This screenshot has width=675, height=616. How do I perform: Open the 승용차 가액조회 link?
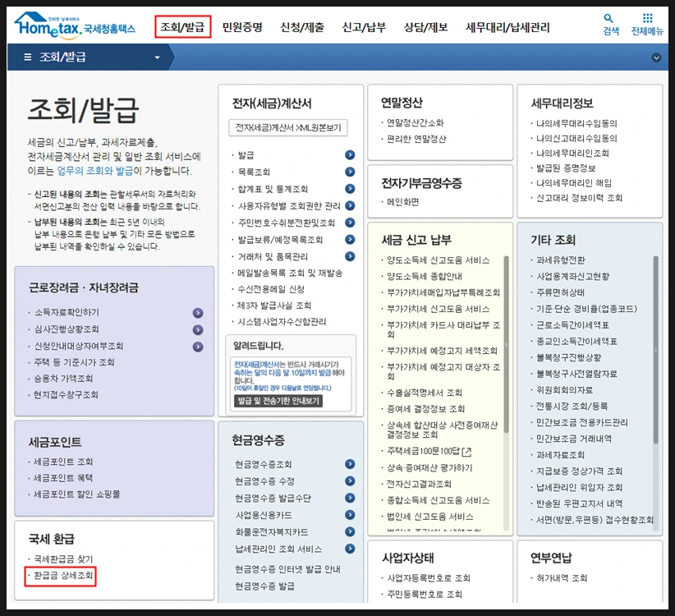[x=63, y=379]
